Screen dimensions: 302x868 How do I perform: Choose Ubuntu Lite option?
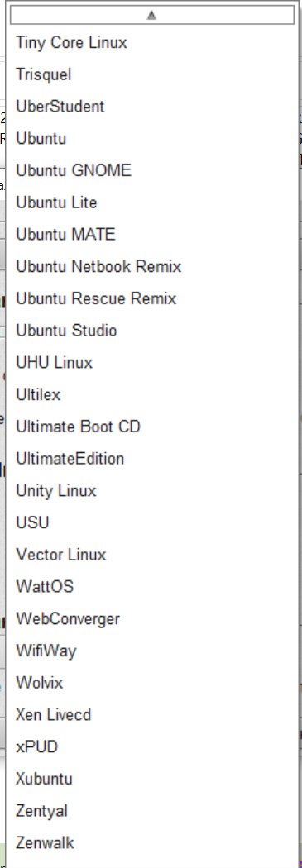152,203
